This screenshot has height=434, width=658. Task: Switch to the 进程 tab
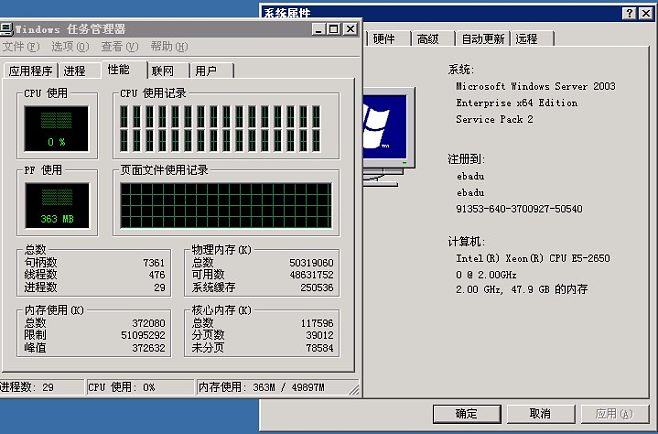80,71
